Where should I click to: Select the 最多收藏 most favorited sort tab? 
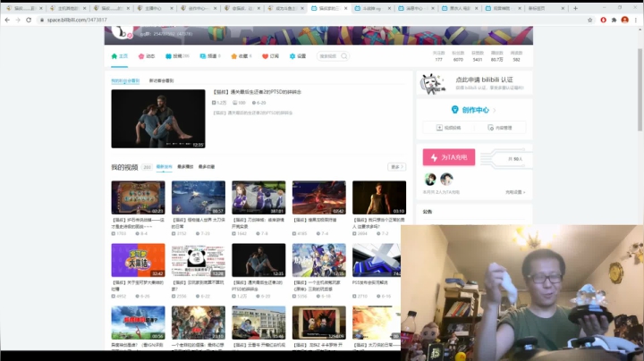[x=207, y=167]
